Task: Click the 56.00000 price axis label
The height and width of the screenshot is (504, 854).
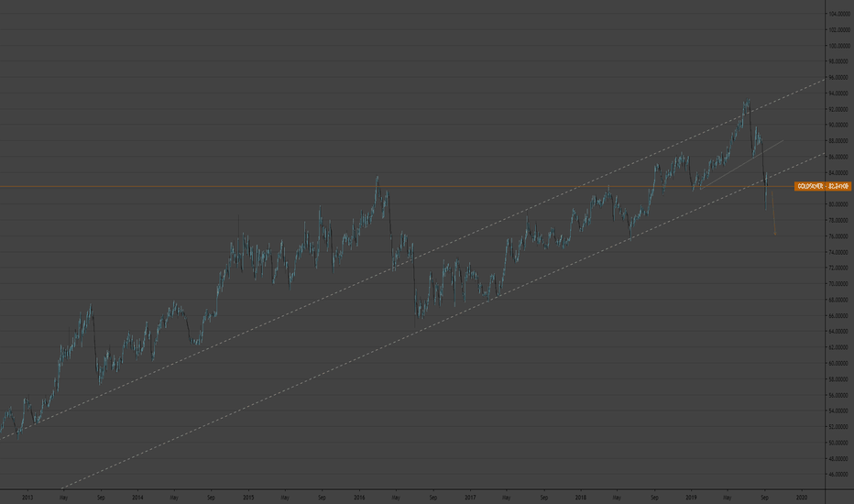Action: (x=839, y=394)
